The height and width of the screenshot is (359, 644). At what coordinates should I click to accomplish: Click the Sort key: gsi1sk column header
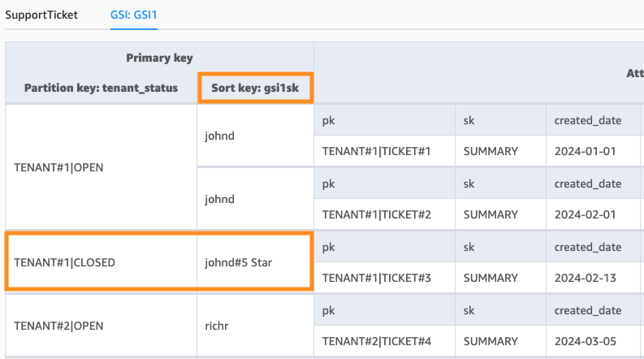[x=255, y=88]
